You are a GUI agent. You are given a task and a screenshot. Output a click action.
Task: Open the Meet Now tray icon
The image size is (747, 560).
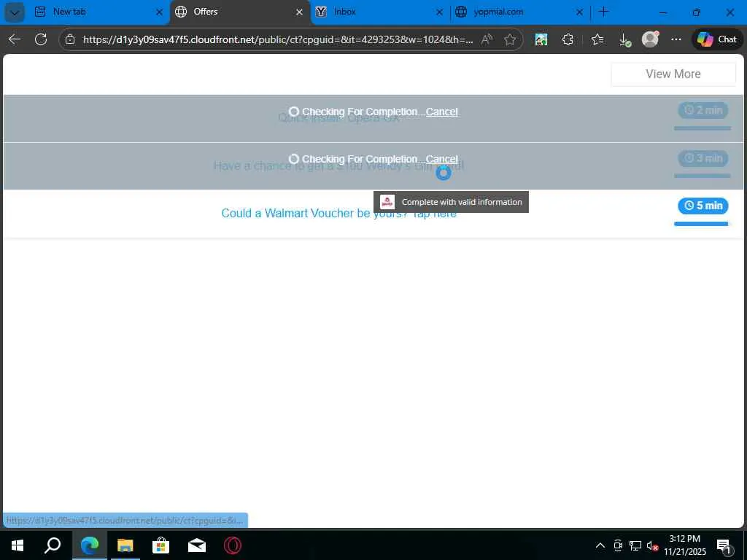(618, 545)
